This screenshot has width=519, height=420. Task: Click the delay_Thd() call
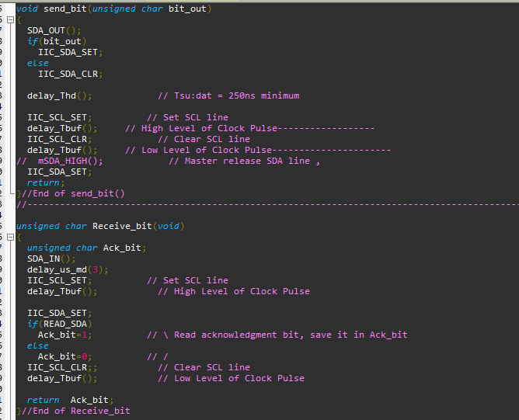pos(59,96)
